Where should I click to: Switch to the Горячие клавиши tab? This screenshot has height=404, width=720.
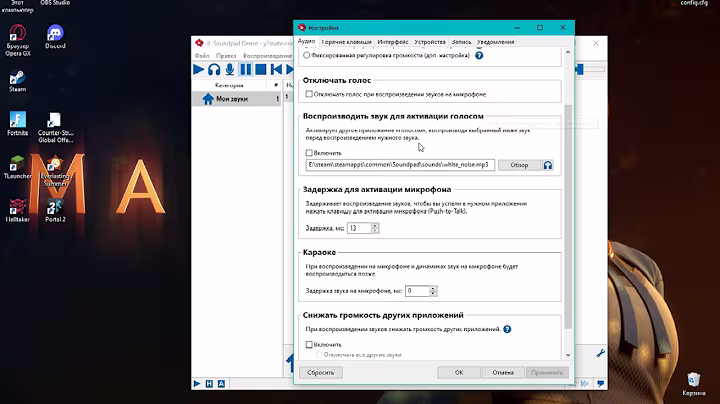346,42
